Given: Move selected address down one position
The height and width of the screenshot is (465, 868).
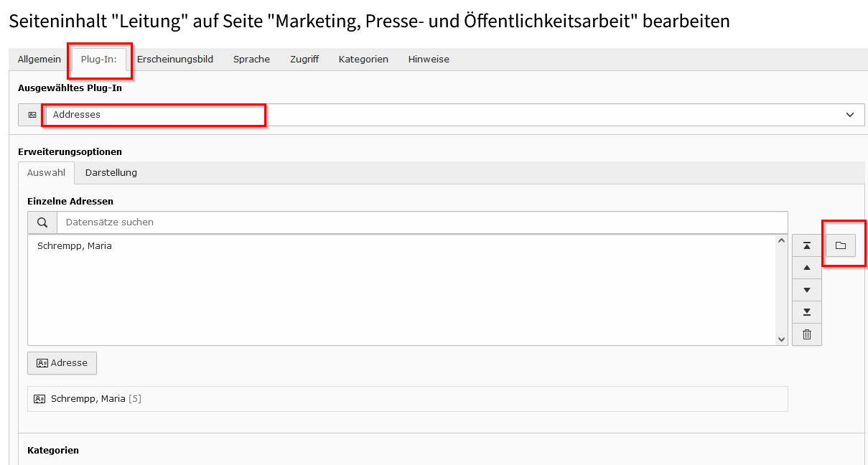Looking at the screenshot, I should 807,290.
